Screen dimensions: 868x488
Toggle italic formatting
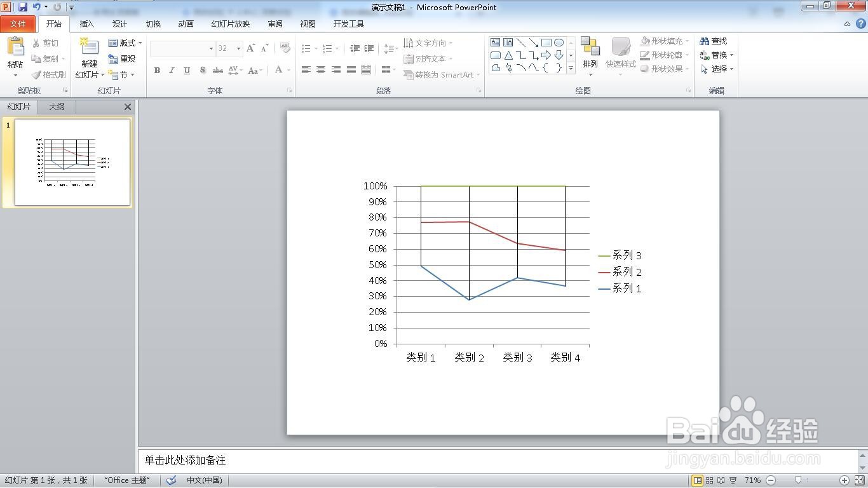pos(172,71)
